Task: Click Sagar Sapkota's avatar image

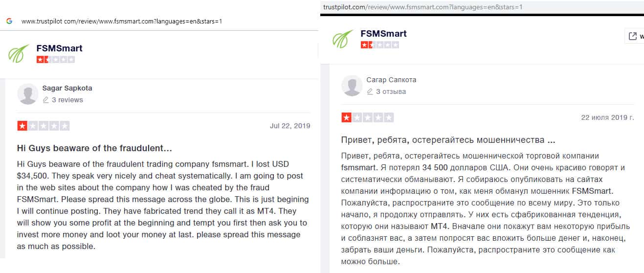Action: click(28, 94)
